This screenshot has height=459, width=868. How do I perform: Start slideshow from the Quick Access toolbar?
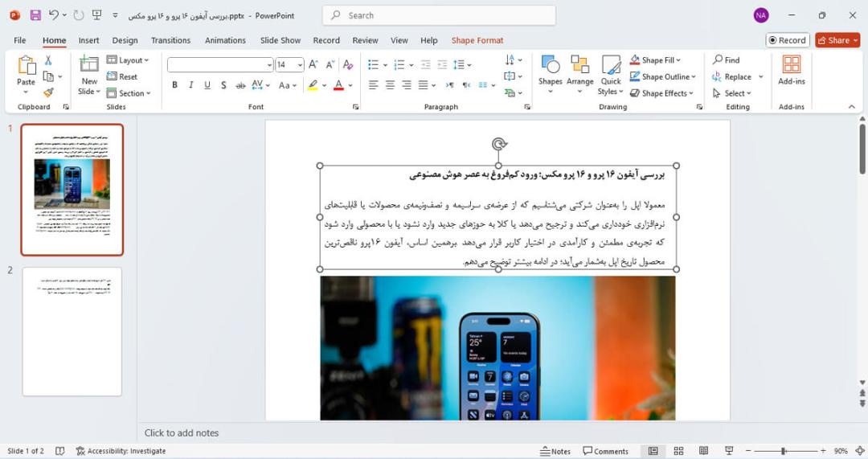click(x=97, y=15)
